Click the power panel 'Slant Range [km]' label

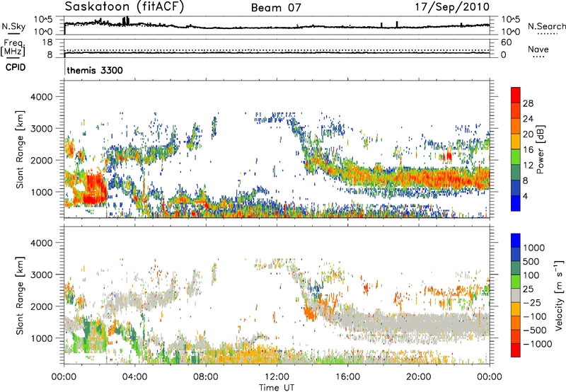click(x=20, y=149)
